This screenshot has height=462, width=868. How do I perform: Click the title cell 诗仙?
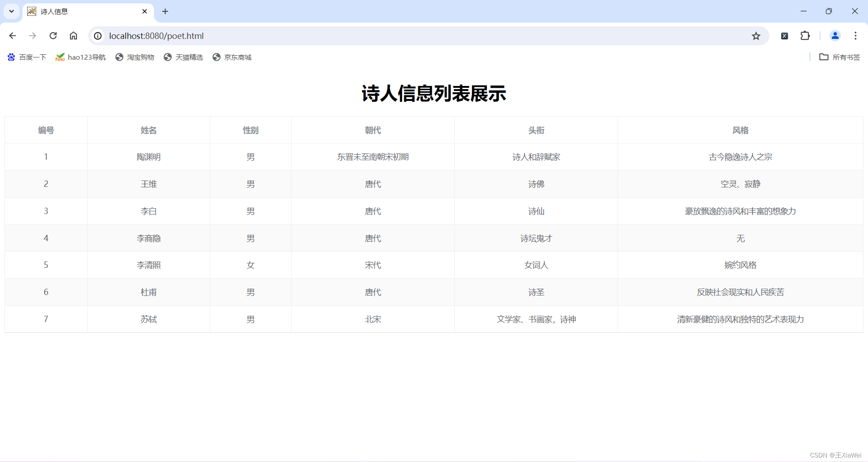click(x=536, y=211)
